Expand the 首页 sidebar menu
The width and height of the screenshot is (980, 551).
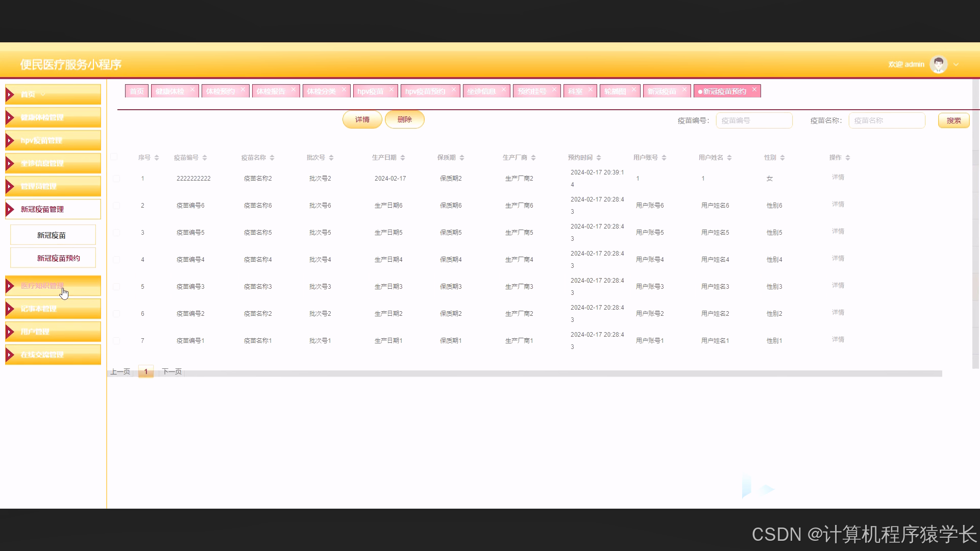[53, 94]
